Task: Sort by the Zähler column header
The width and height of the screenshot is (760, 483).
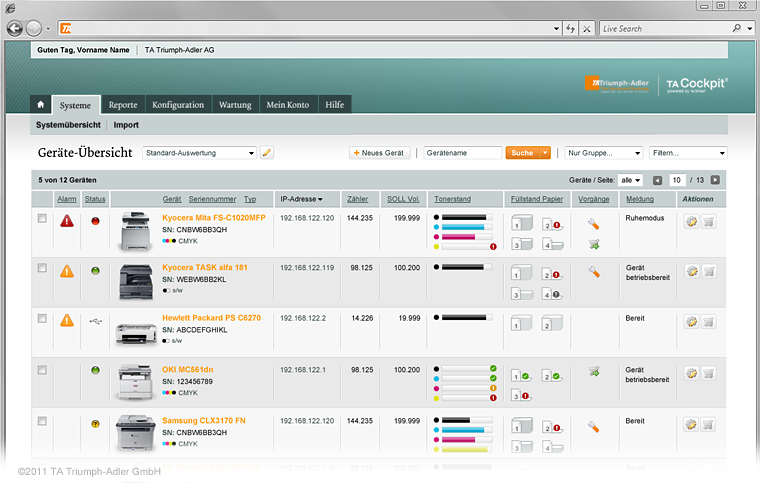Action: pyautogui.click(x=357, y=199)
